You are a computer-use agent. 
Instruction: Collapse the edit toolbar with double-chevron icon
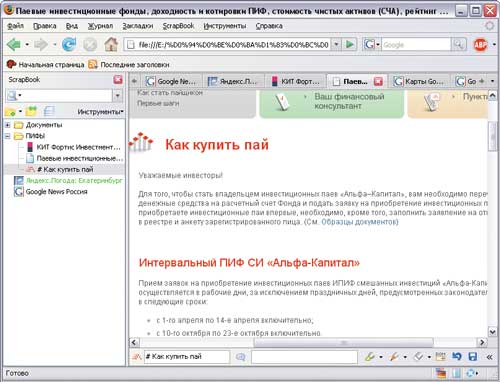click(x=489, y=357)
